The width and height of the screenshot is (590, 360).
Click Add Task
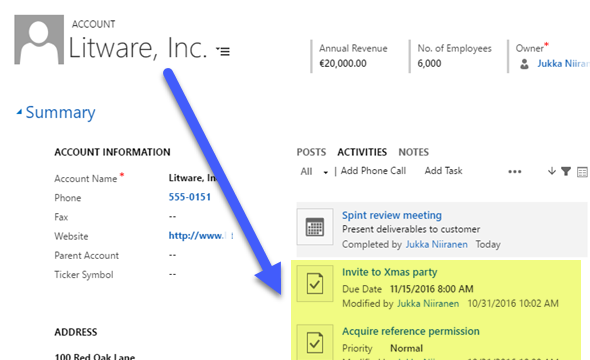(x=443, y=171)
